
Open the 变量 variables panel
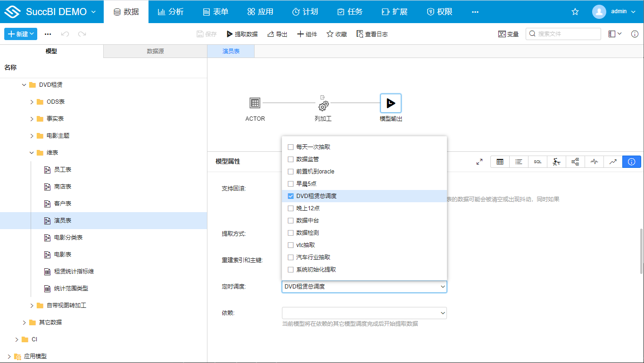click(508, 33)
